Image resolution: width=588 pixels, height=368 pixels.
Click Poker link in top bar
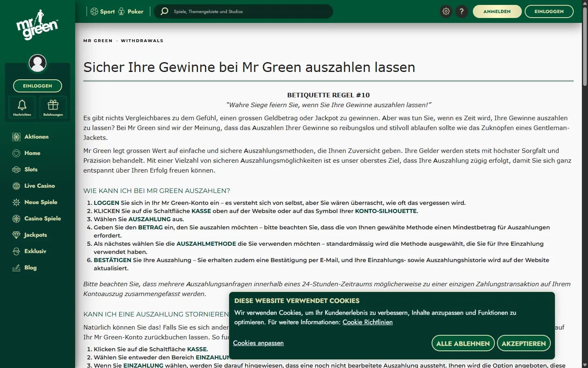click(136, 11)
